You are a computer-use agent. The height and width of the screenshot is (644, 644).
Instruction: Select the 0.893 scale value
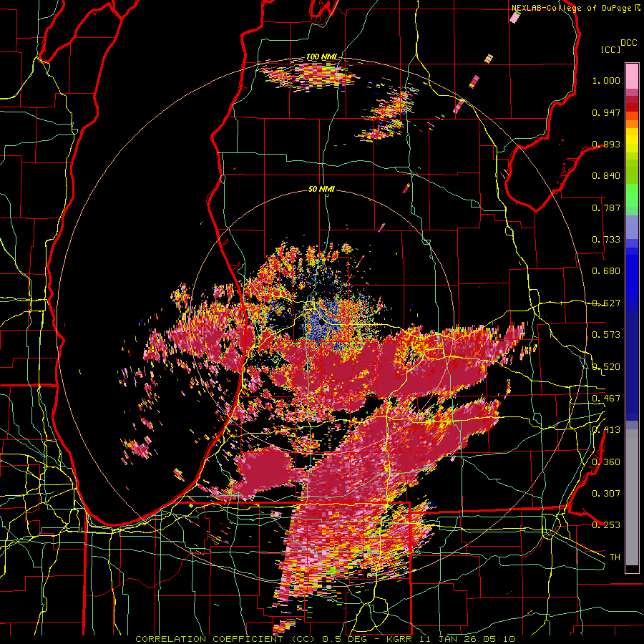[x=606, y=144]
